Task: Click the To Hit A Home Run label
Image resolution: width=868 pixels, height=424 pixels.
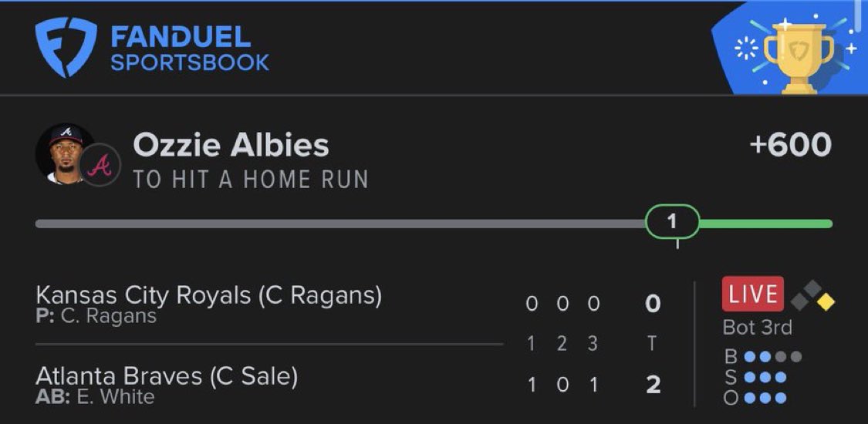Action: click(250, 180)
